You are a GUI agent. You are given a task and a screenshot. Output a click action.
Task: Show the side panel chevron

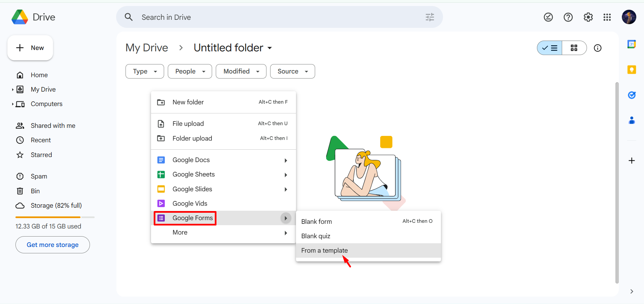632,291
